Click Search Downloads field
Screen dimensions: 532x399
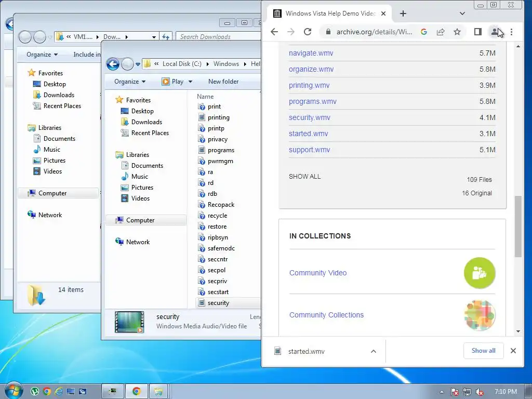pyautogui.click(x=219, y=37)
